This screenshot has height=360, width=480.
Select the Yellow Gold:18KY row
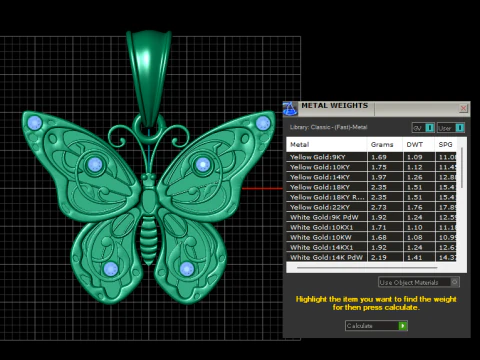371,187
